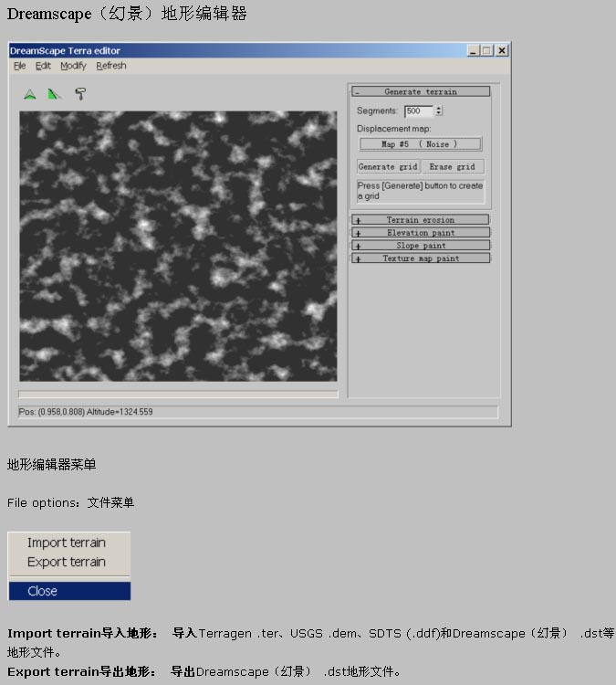
Task: Click the Generate grid button
Action: tap(388, 166)
